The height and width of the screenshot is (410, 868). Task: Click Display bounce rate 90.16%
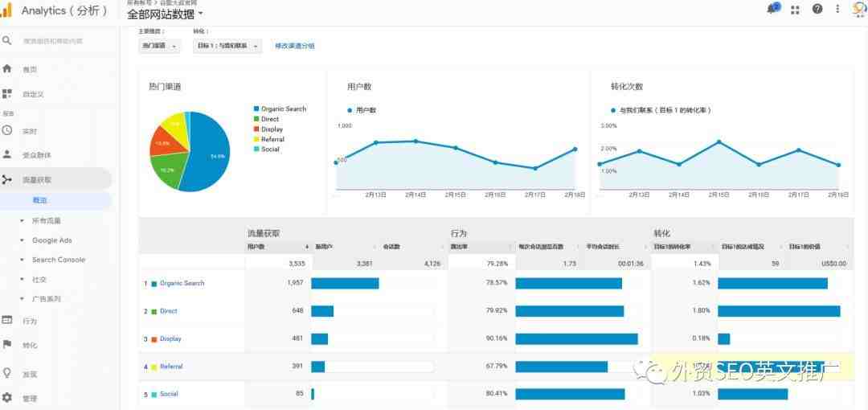497,338
